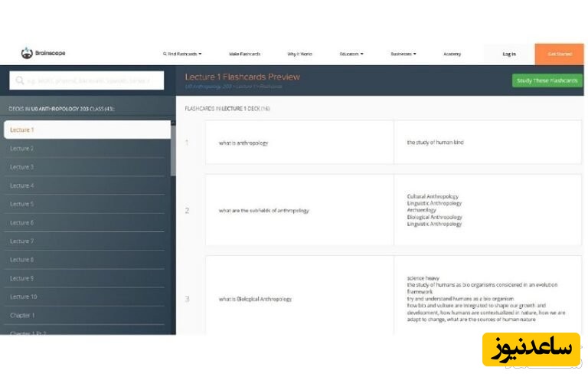588x374 pixels.
Task: Select the Lecture 5 deck
Action: click(x=87, y=204)
